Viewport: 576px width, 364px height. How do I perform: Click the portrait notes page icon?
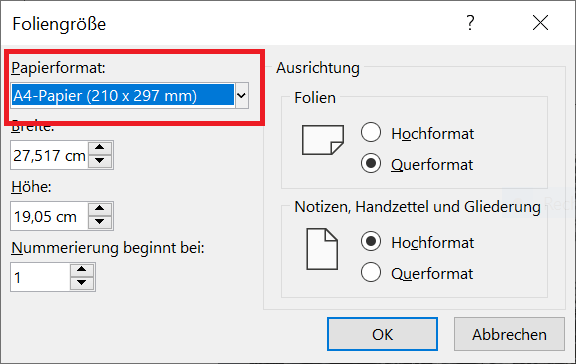(x=322, y=249)
